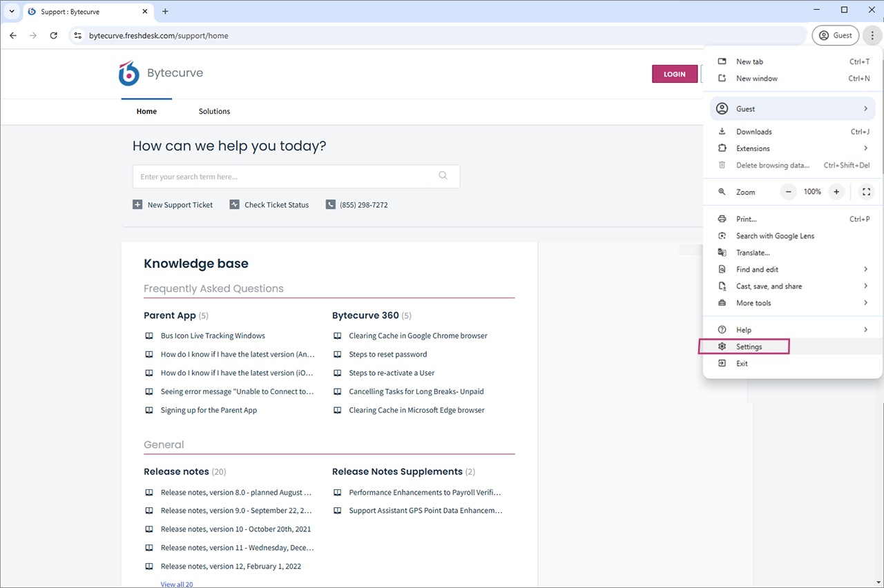The height and width of the screenshot is (588, 884).
Task: Expand the Help submenu
Action: pyautogui.click(x=793, y=330)
